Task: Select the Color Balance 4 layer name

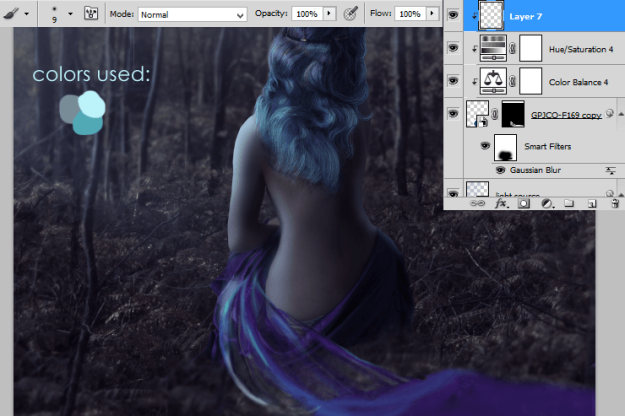Action: pos(578,82)
